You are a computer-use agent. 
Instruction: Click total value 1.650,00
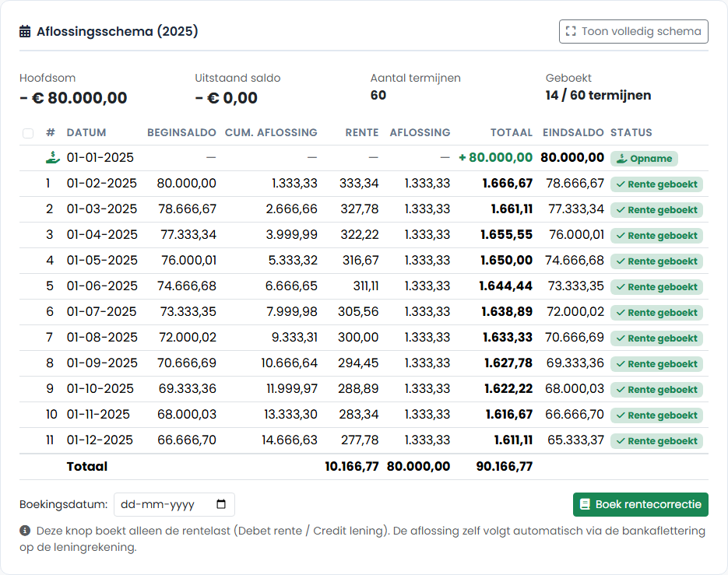click(x=507, y=261)
